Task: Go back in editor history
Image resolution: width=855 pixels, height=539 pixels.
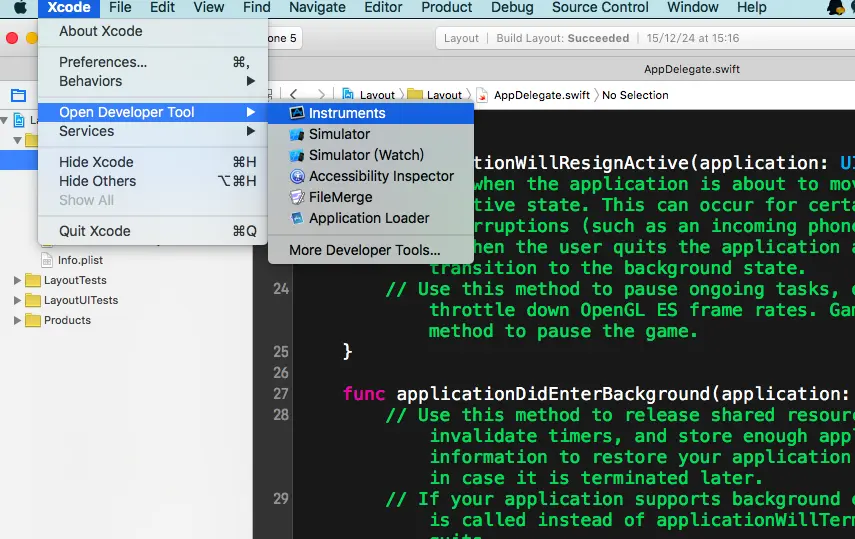Action: [x=293, y=94]
